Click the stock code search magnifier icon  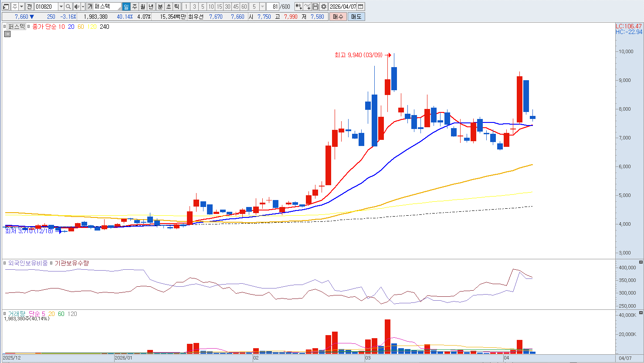point(68,7)
